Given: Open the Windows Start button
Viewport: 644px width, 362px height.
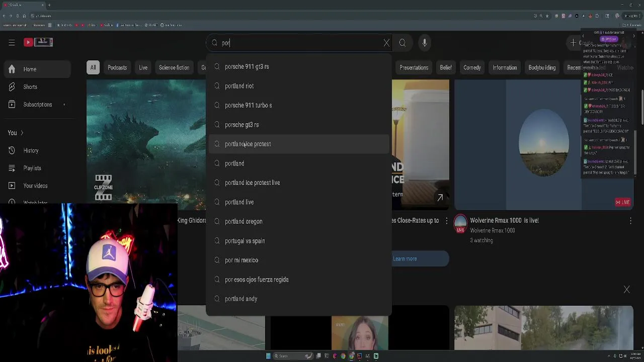Looking at the screenshot, I should click(x=268, y=356).
